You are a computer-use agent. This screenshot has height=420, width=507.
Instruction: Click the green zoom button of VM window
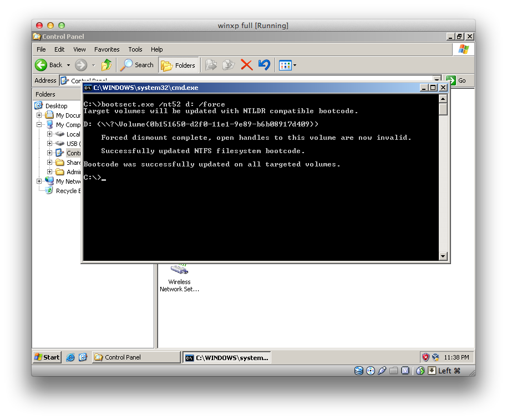pyautogui.click(x=62, y=26)
